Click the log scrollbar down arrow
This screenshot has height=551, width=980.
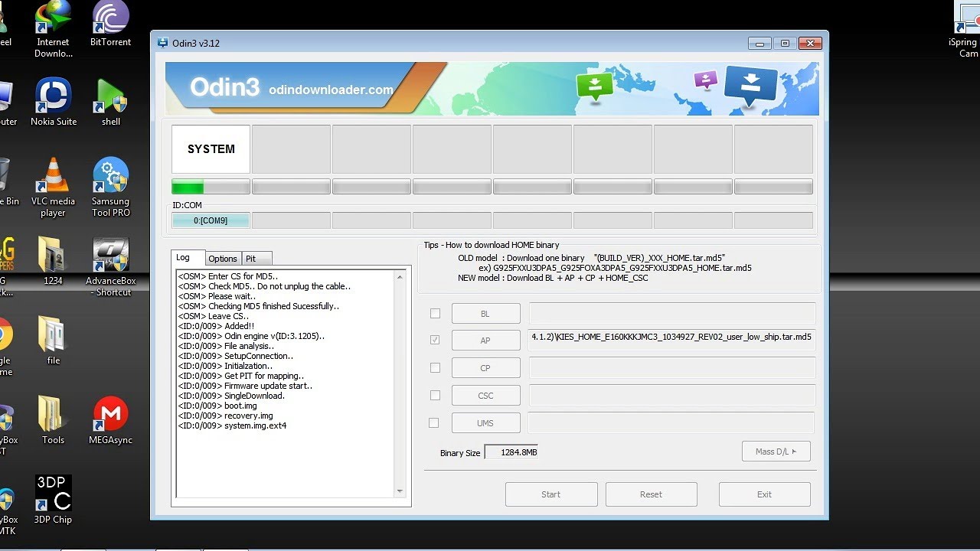pos(400,491)
